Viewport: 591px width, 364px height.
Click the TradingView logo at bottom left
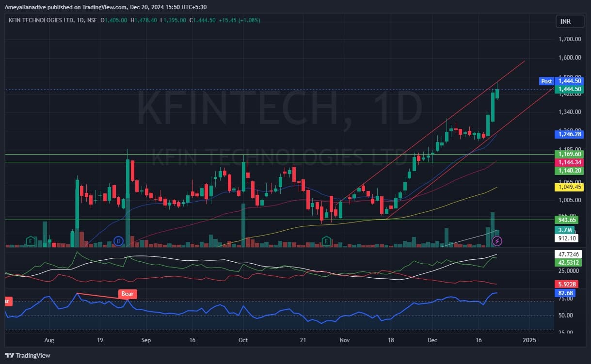tap(28, 355)
